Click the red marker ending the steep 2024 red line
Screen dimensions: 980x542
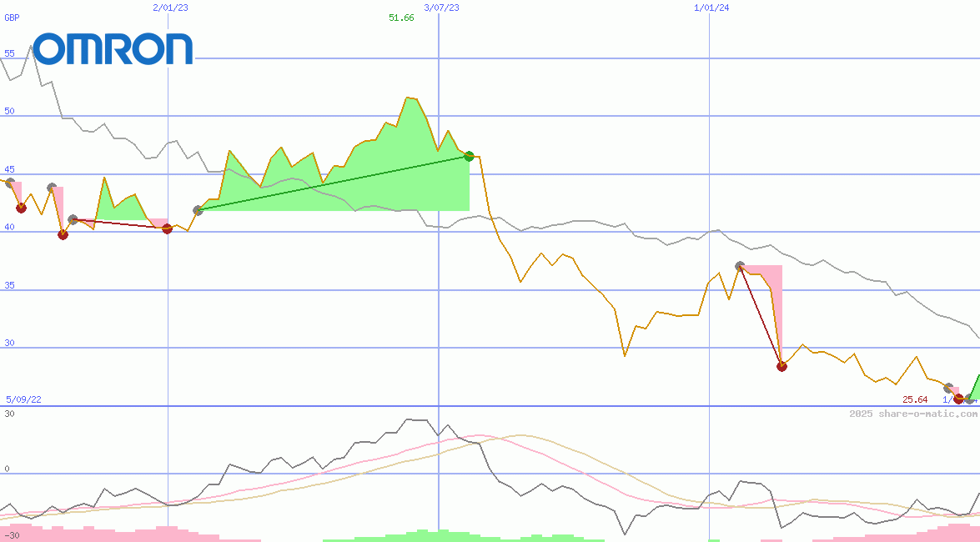point(781,366)
